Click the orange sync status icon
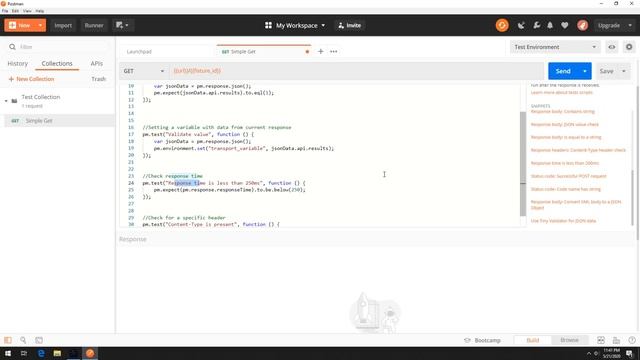 502,25
